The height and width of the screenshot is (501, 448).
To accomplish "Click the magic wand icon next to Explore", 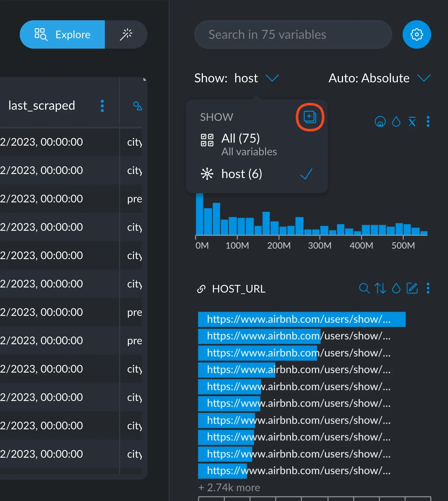I will point(126,34).
